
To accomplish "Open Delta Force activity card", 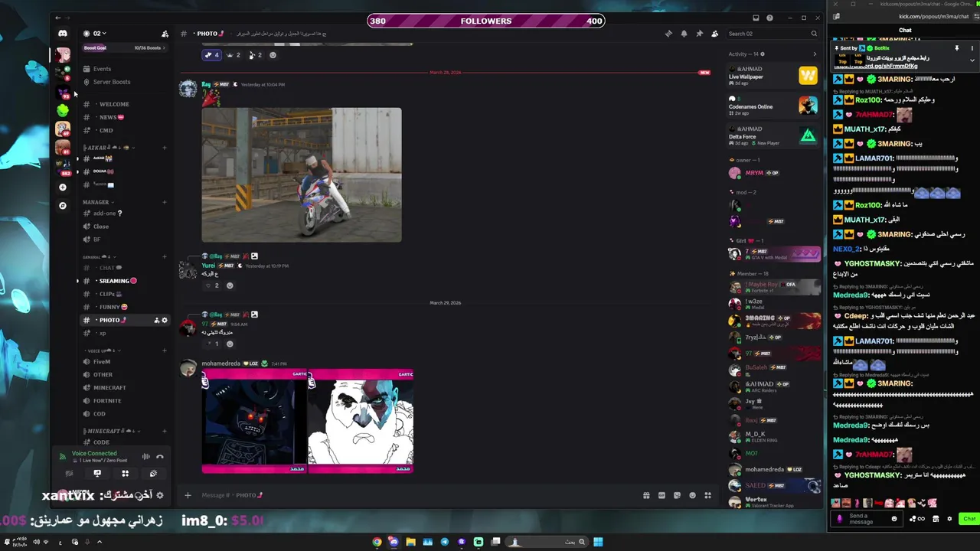I will (x=773, y=136).
